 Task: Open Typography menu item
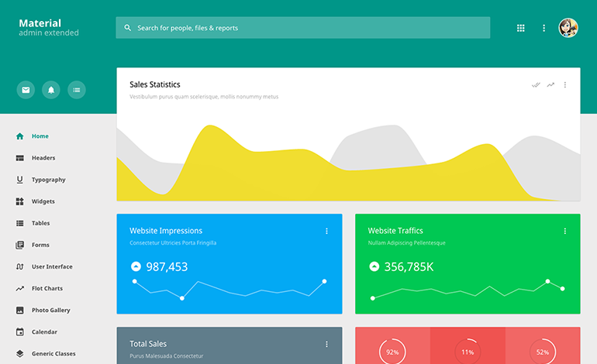[x=48, y=180]
